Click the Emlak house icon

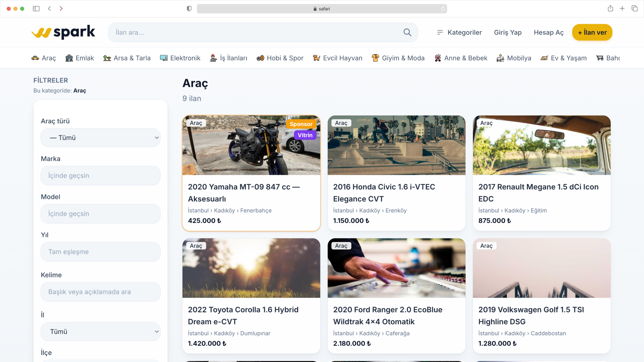click(69, 58)
